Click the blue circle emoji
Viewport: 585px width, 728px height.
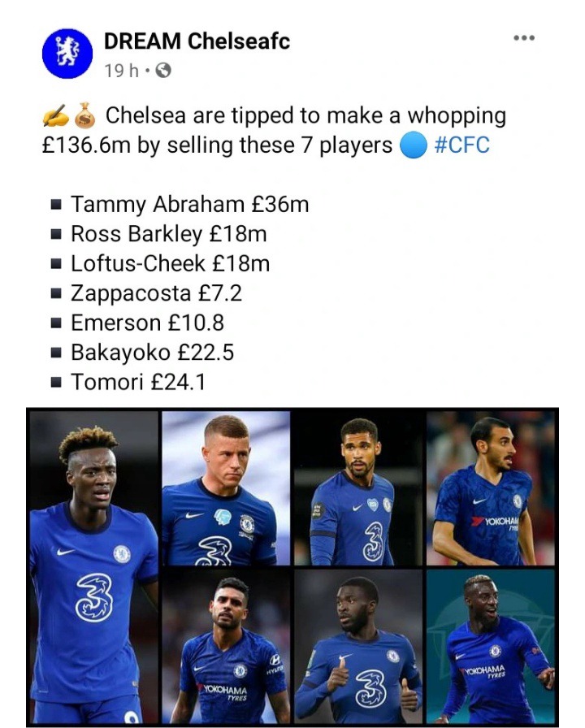[414, 147]
